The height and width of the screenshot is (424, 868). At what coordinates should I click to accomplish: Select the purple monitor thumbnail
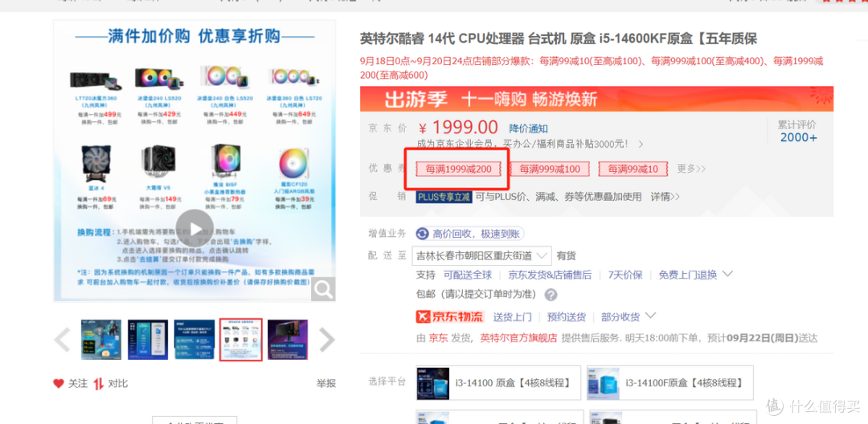point(288,340)
